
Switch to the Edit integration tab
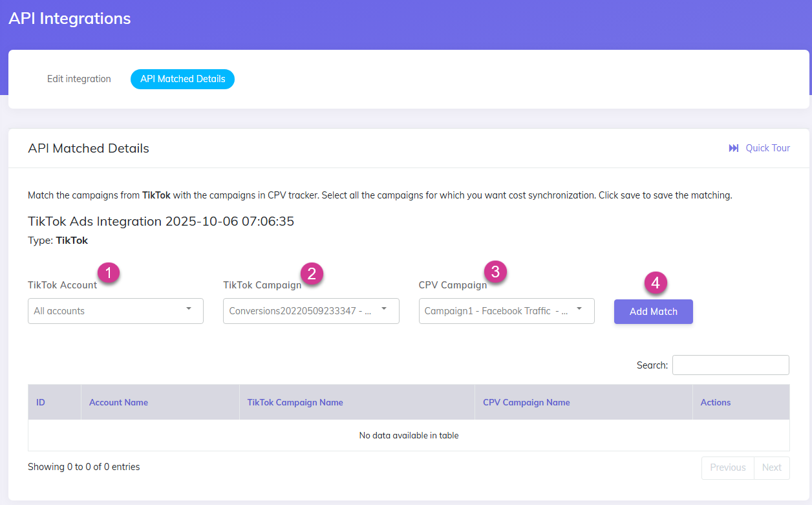[x=79, y=78]
